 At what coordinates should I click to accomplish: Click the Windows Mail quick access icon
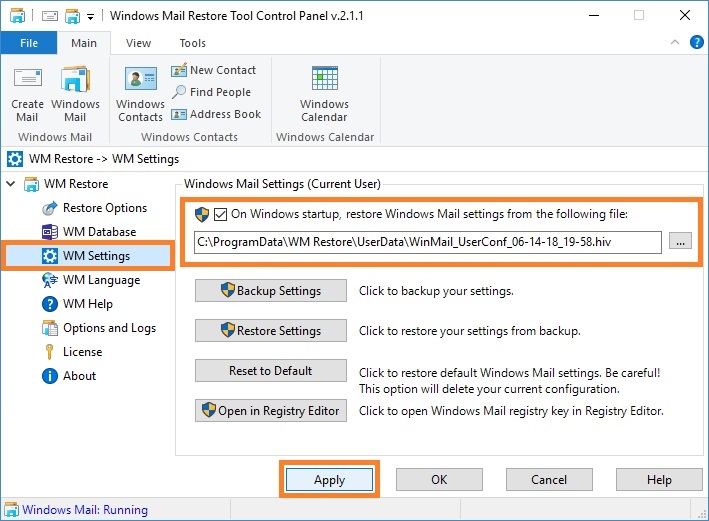(x=72, y=16)
